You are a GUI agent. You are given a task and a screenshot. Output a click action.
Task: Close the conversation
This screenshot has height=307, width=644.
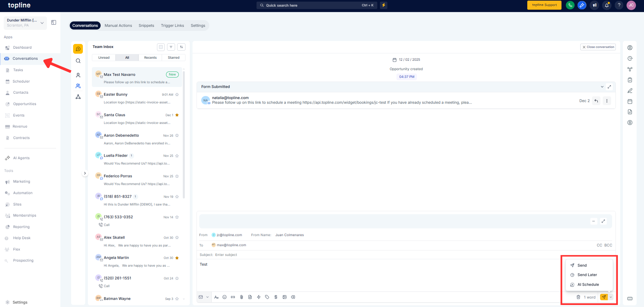pos(598,47)
